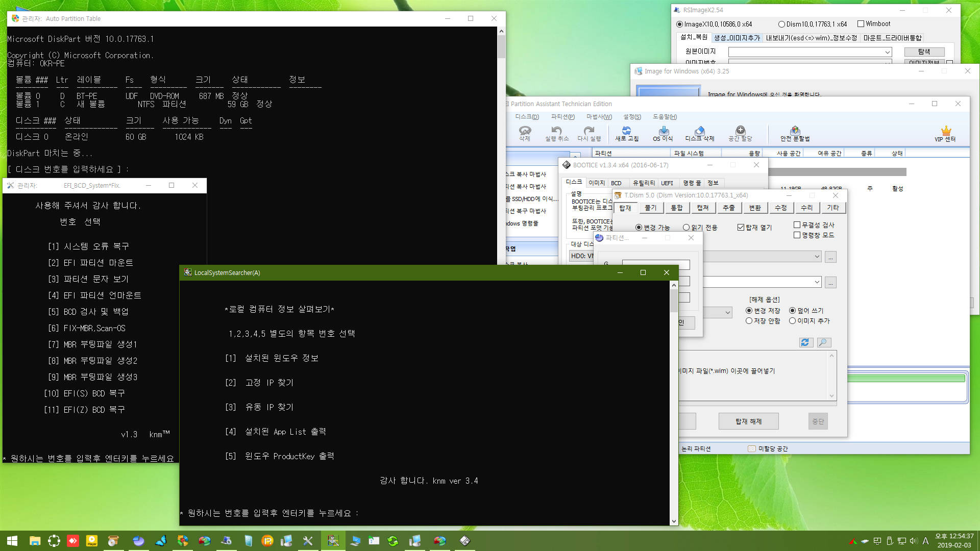This screenshot has width=980, height=551.
Task: Click the 풀기 tab button in T.Dism
Action: [651, 208]
